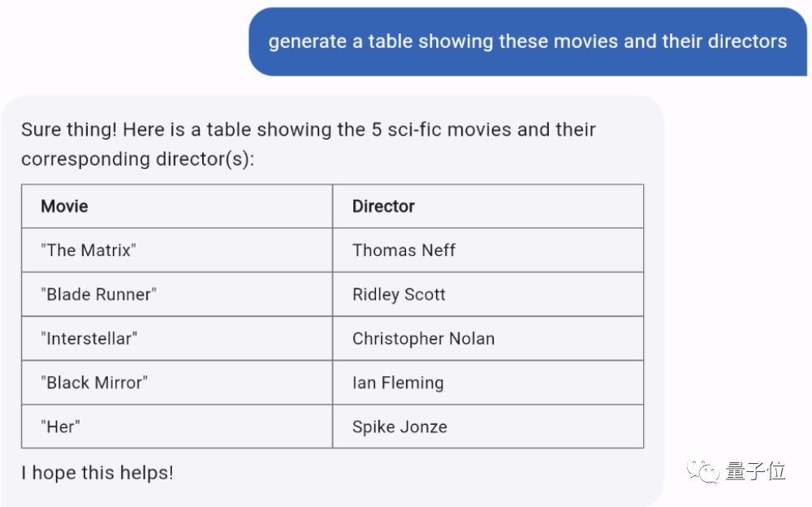Click the "The Matrix" table cell
This screenshot has height=507, width=812.
[89, 250]
